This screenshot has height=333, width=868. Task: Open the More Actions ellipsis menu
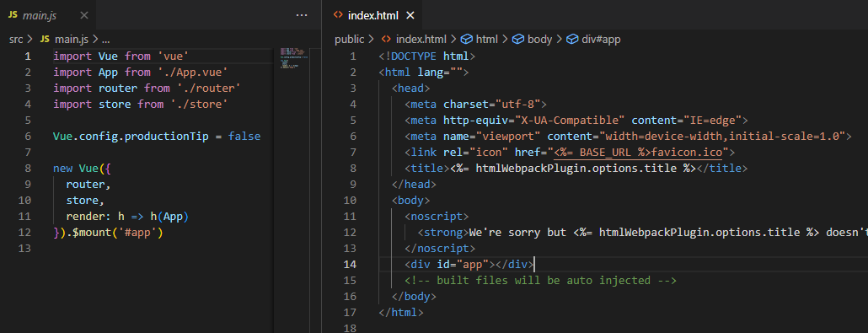coord(301,15)
